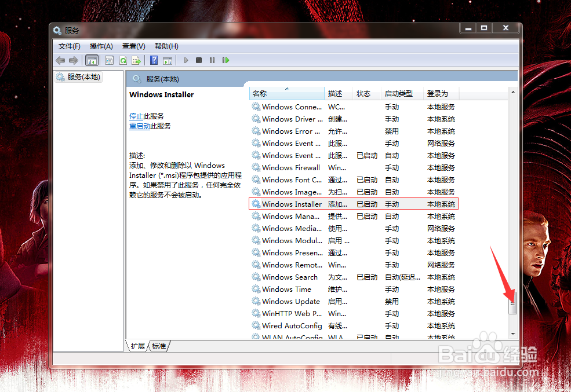
Task: Select the WinHTTP Web P... service row
Action: (354, 313)
